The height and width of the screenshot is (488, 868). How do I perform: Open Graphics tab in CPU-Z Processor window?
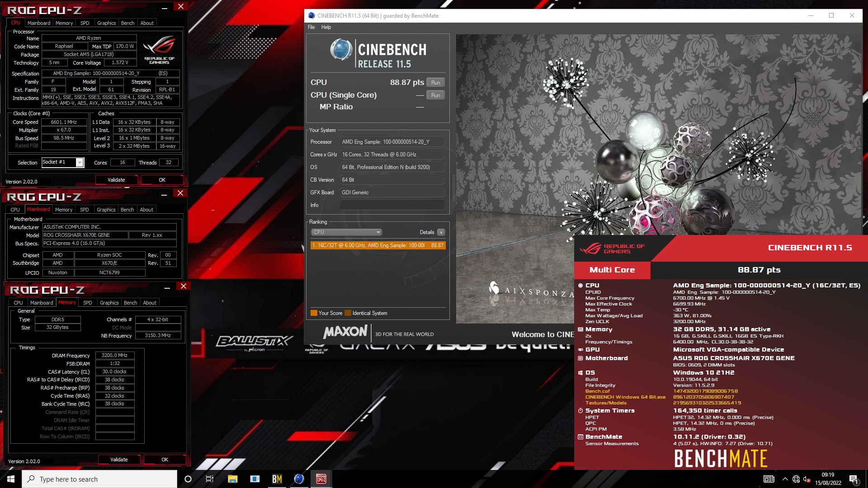tap(107, 23)
